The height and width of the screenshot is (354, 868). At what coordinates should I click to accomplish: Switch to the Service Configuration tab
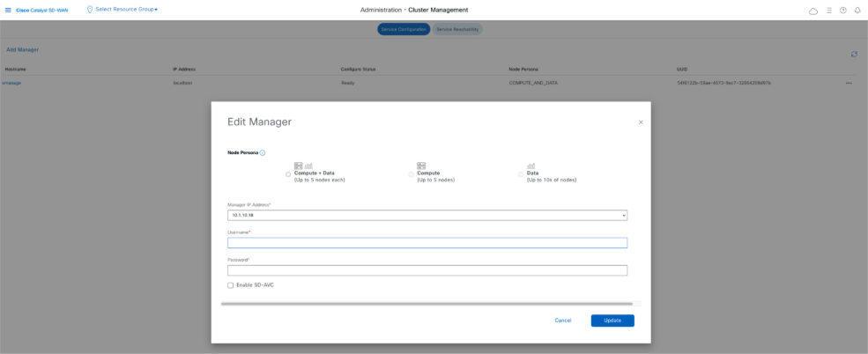[x=404, y=29]
